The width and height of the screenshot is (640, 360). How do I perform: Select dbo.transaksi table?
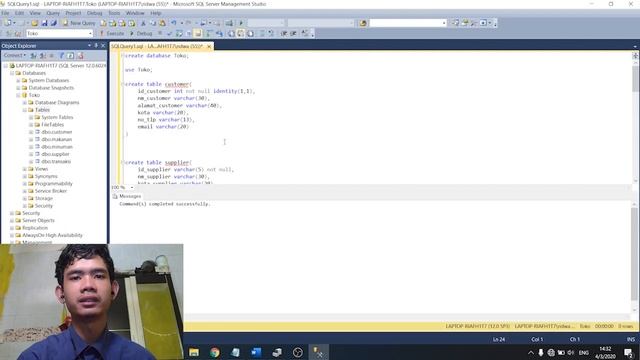[56, 162]
